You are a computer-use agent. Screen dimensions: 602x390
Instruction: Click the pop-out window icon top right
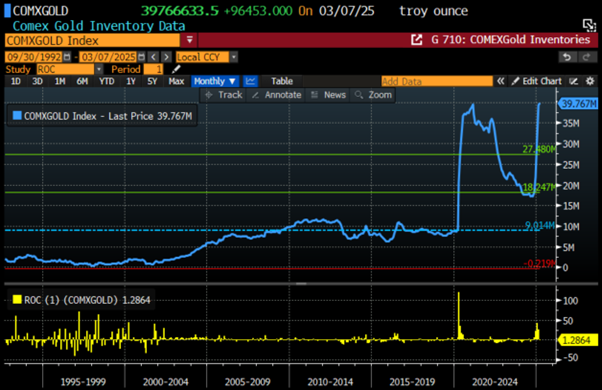(x=589, y=25)
